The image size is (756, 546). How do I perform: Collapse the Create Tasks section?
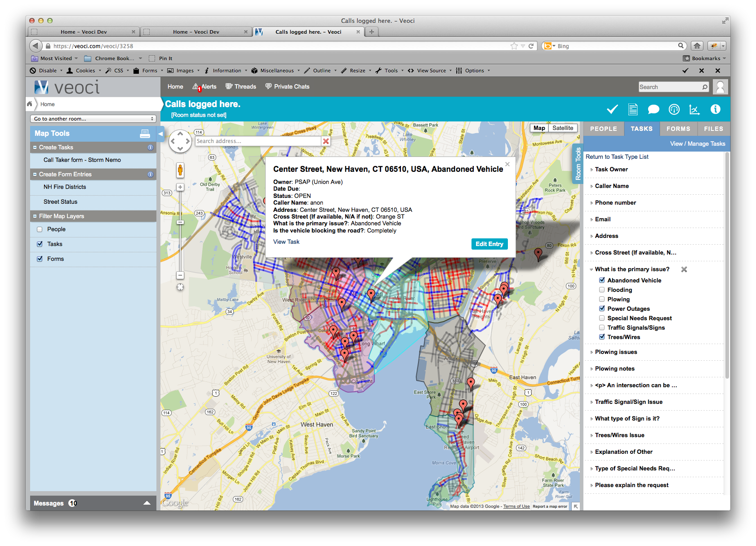click(35, 148)
